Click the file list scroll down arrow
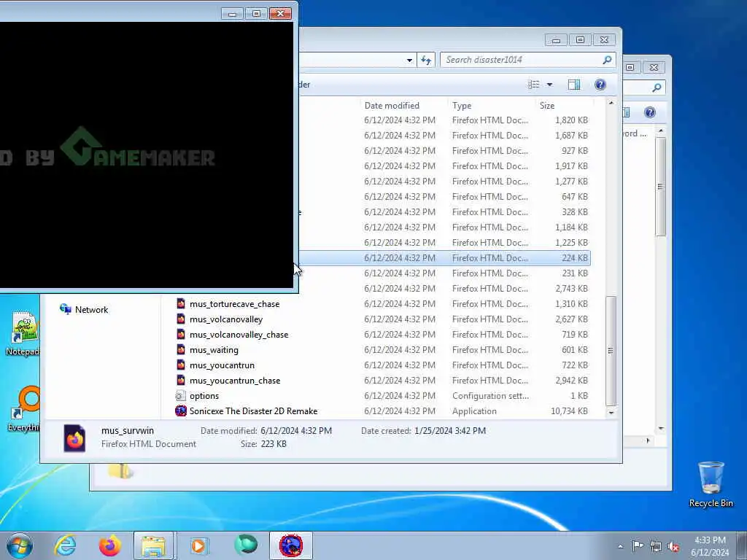 click(611, 413)
